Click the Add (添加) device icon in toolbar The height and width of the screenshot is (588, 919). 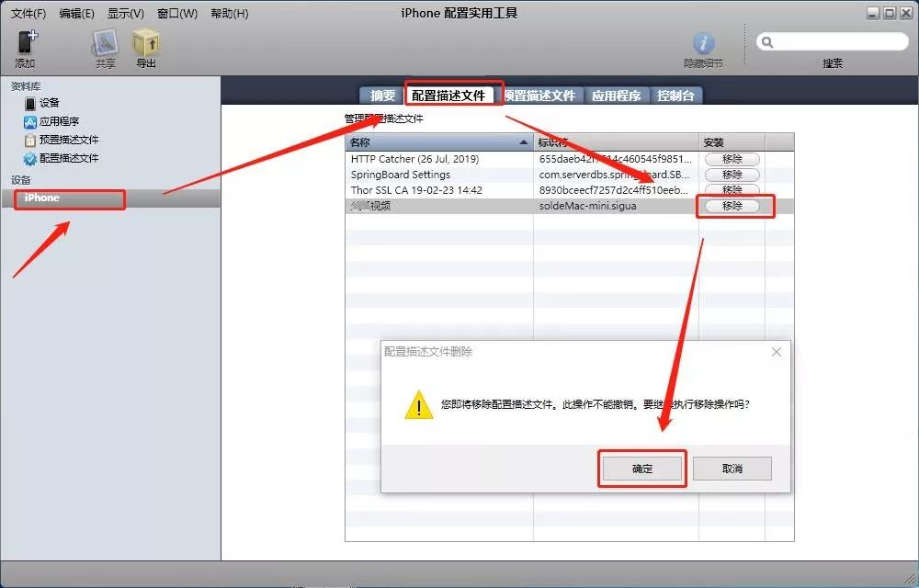coord(27,43)
